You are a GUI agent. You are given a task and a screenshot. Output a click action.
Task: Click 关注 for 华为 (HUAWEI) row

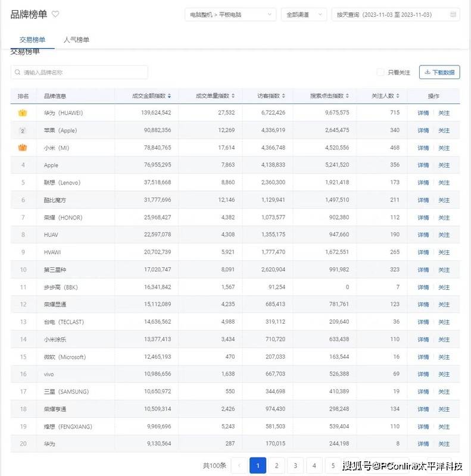point(444,113)
